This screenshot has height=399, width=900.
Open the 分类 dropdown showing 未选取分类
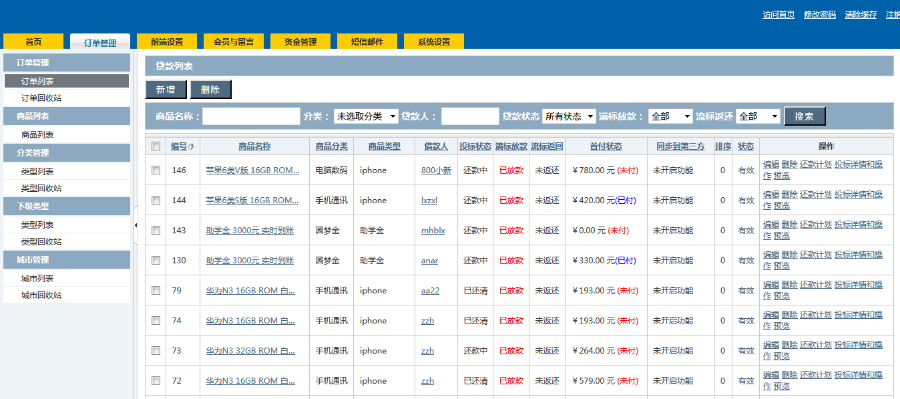(x=366, y=116)
